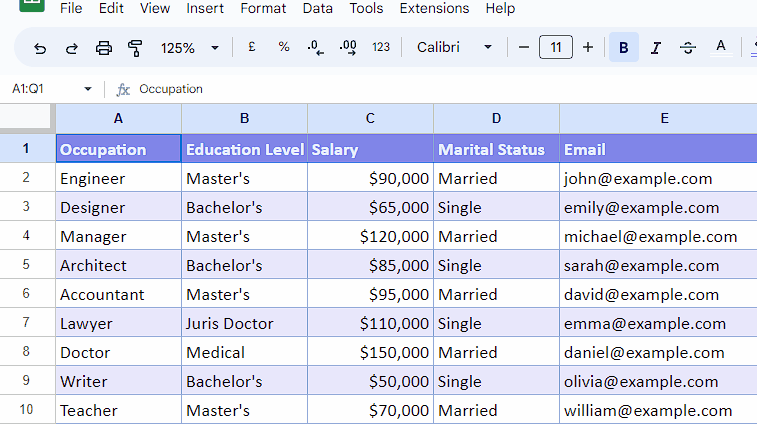Select the olivia@example.com cell
This screenshot has width=757, height=424.
[x=659, y=381]
